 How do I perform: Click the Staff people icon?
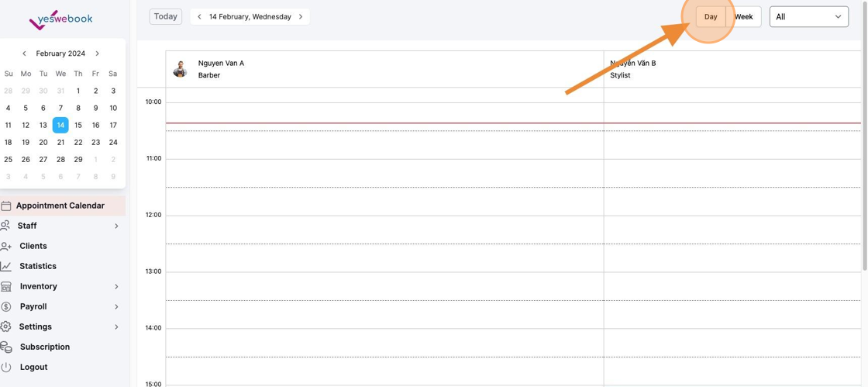(5, 226)
